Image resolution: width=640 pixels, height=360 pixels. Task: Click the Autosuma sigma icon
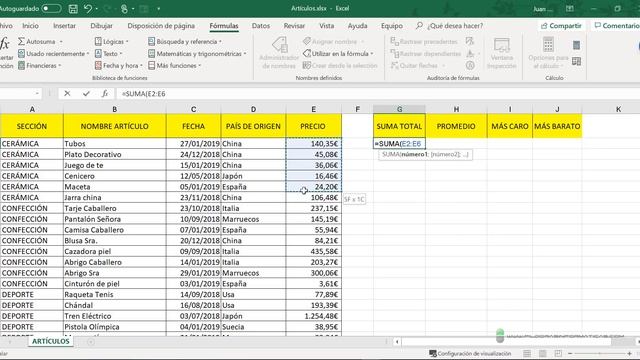tap(21, 42)
